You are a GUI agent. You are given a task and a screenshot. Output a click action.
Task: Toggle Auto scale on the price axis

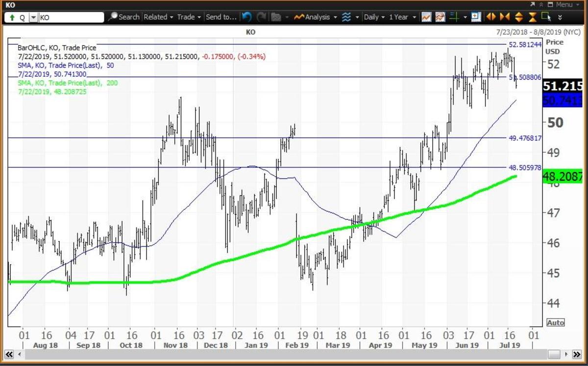pos(556,323)
